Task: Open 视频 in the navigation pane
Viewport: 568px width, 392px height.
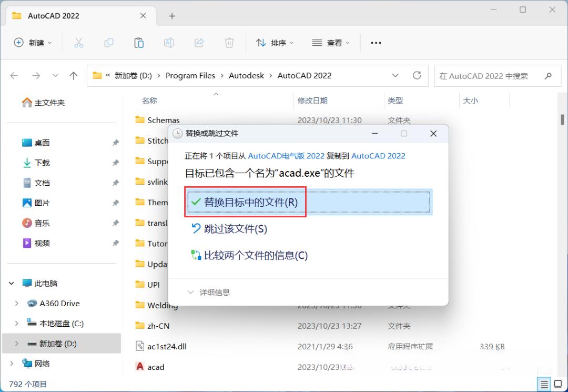Action: (x=36, y=243)
